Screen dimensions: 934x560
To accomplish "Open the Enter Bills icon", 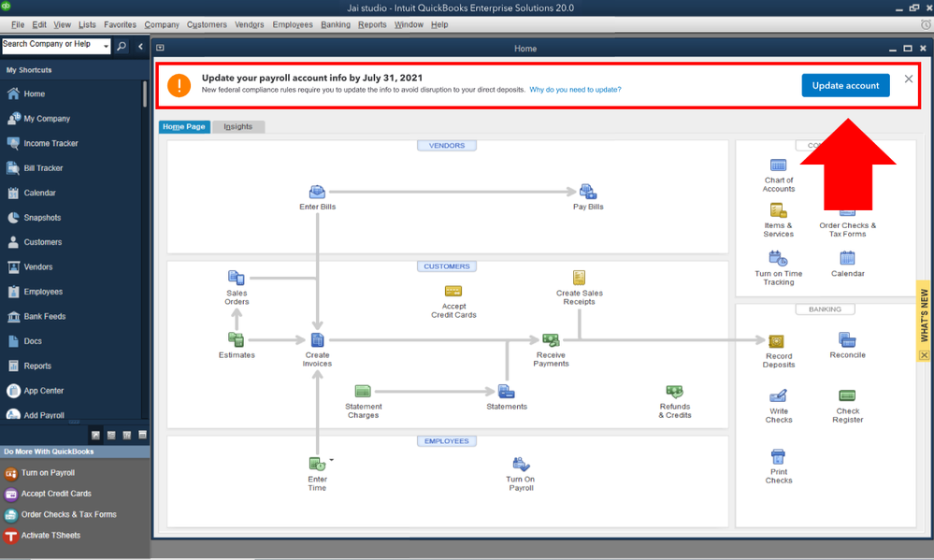I will (x=317, y=192).
